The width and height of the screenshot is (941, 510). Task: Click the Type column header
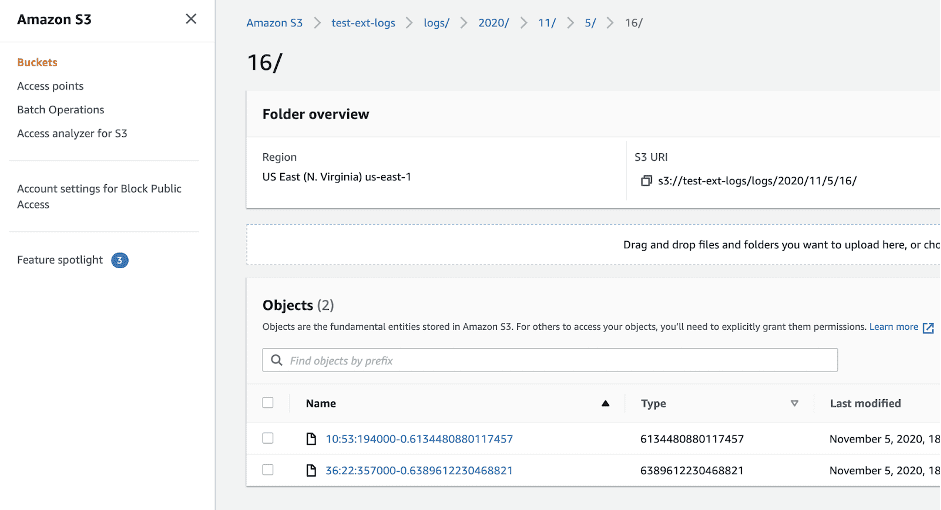point(653,403)
